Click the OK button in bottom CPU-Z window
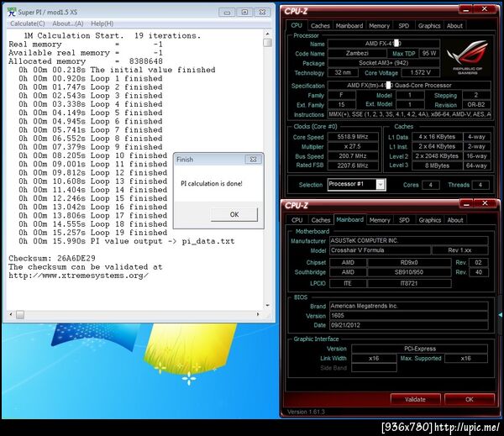The image size is (504, 436). click(x=469, y=399)
